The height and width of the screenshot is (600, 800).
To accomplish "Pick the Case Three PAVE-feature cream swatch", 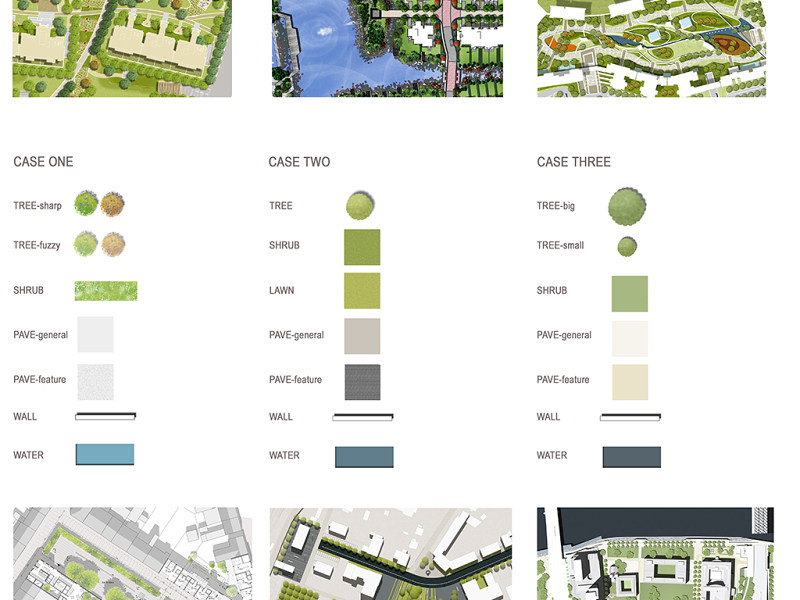I will 630,382.
